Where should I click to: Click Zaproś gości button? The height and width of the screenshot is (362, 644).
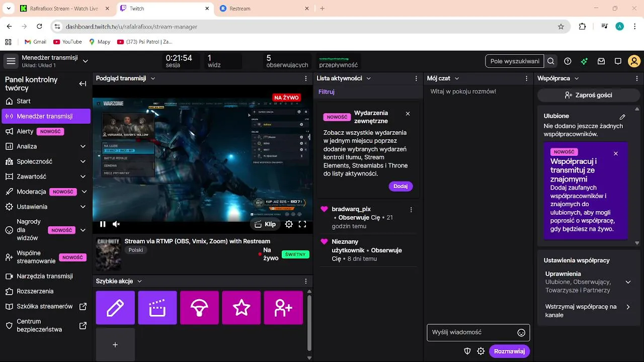click(x=588, y=95)
